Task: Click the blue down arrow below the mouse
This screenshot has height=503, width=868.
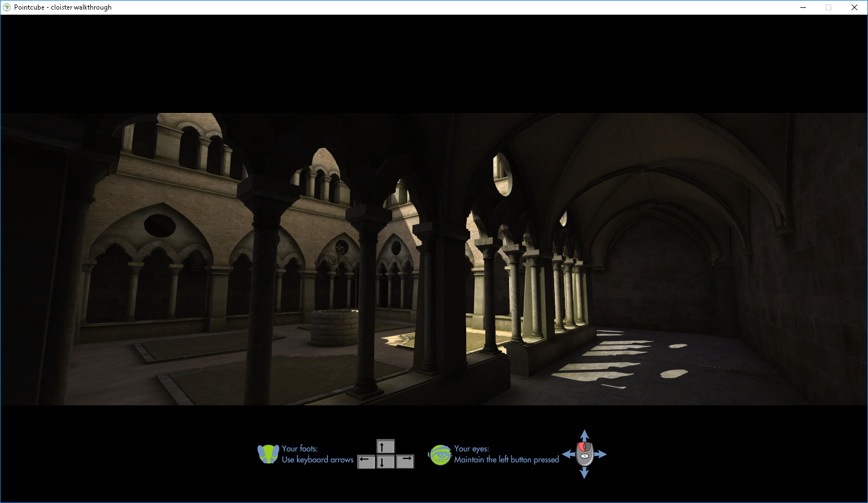Action: point(585,473)
